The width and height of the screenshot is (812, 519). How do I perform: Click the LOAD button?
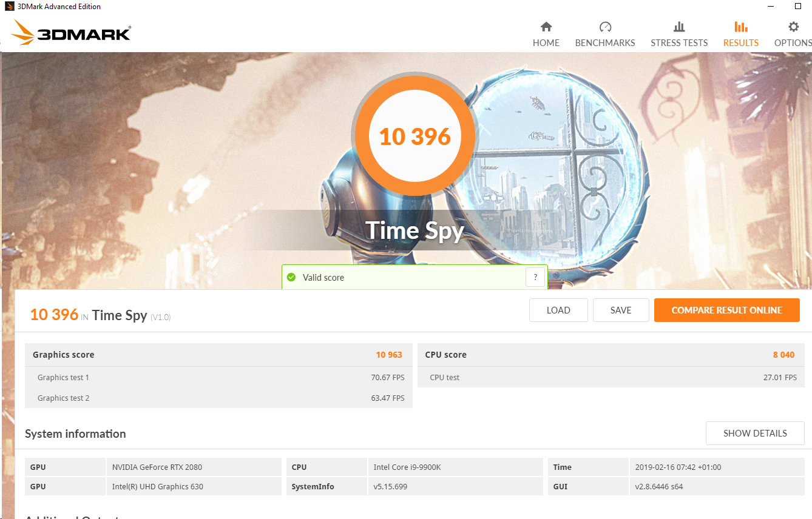558,310
